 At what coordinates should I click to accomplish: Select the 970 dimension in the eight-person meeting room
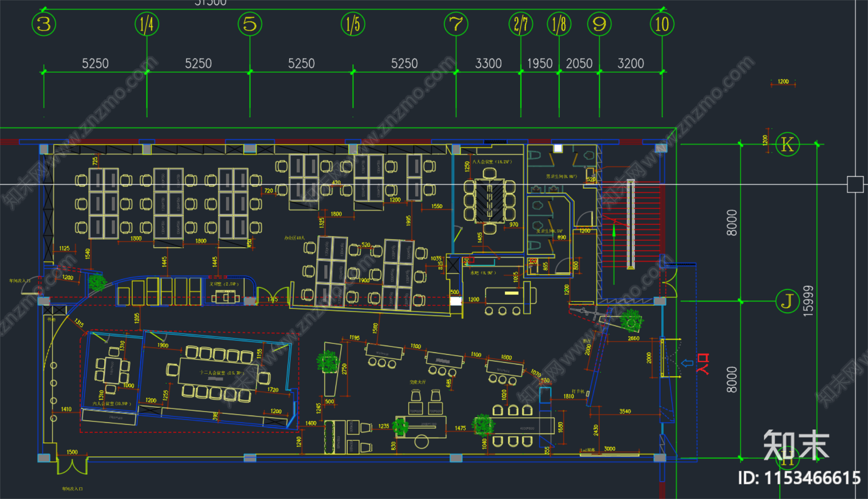coord(514,224)
